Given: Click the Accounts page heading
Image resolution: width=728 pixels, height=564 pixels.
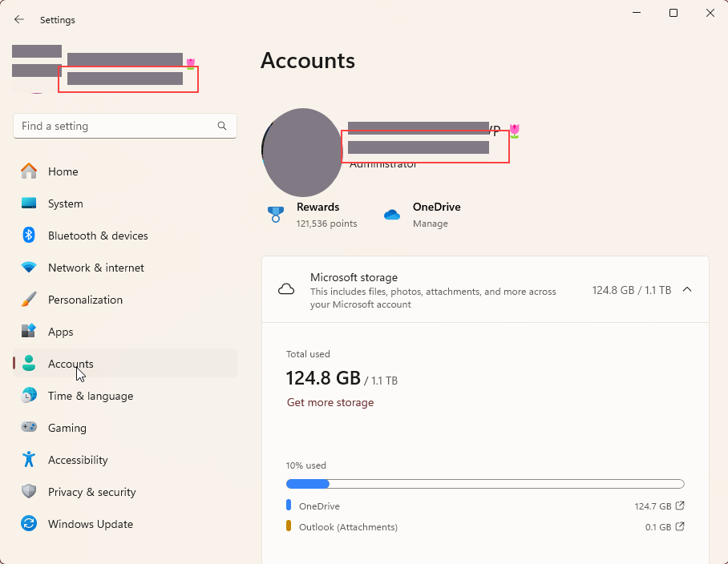Looking at the screenshot, I should 308,61.
